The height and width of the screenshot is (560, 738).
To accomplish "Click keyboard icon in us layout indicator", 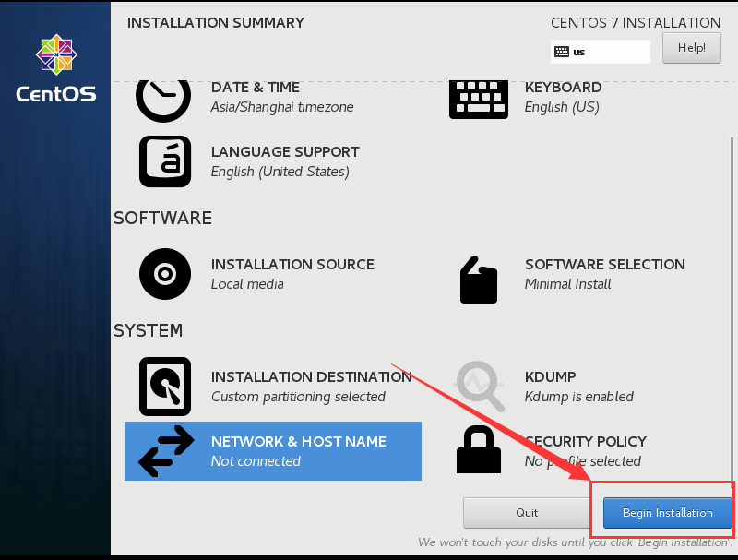I will click(562, 52).
